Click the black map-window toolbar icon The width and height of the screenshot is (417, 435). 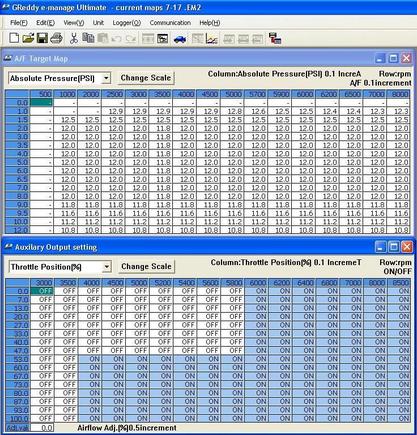[163, 39]
